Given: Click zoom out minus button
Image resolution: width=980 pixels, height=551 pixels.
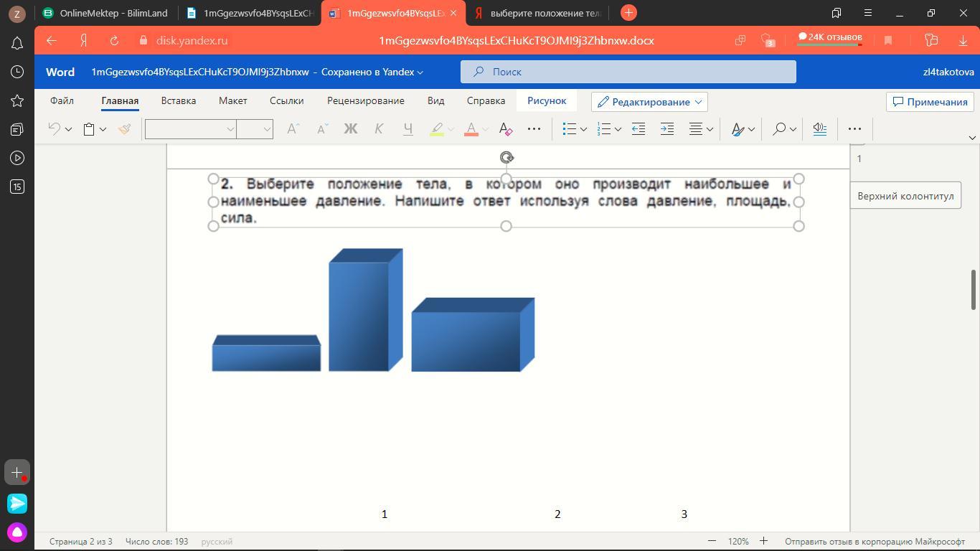Looking at the screenshot, I should [x=712, y=541].
